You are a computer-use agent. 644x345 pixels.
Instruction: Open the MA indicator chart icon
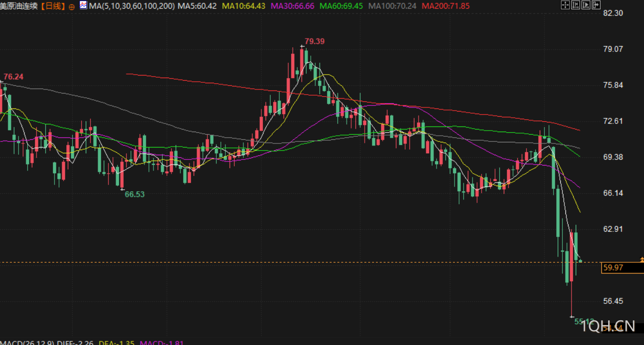click(83, 6)
